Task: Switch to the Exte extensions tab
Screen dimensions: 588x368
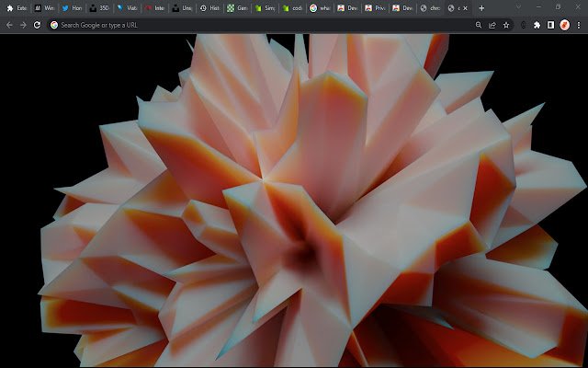Action: coord(17,8)
